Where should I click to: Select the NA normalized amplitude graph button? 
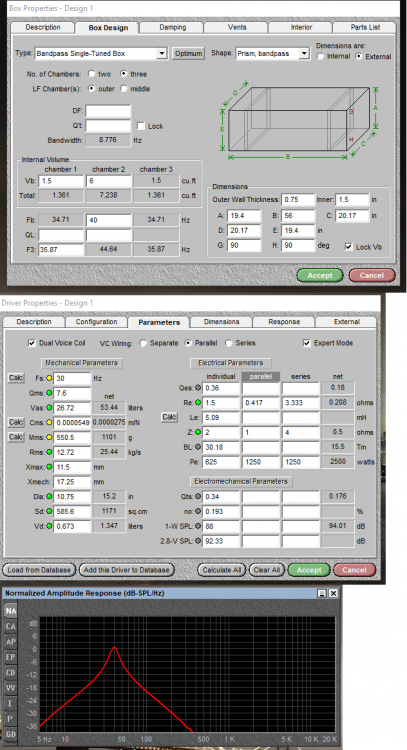(x=11, y=611)
